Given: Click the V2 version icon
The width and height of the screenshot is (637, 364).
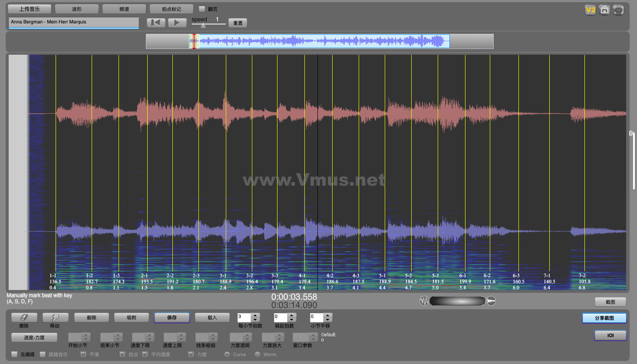Looking at the screenshot, I should click(590, 10).
